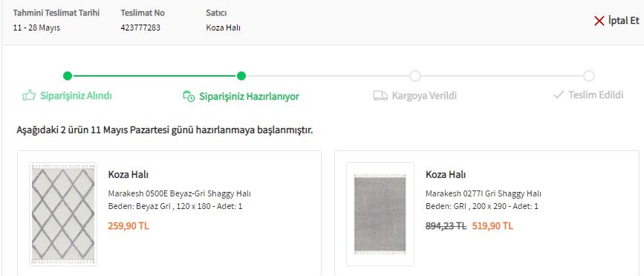Click the second green progress dot

241,76
